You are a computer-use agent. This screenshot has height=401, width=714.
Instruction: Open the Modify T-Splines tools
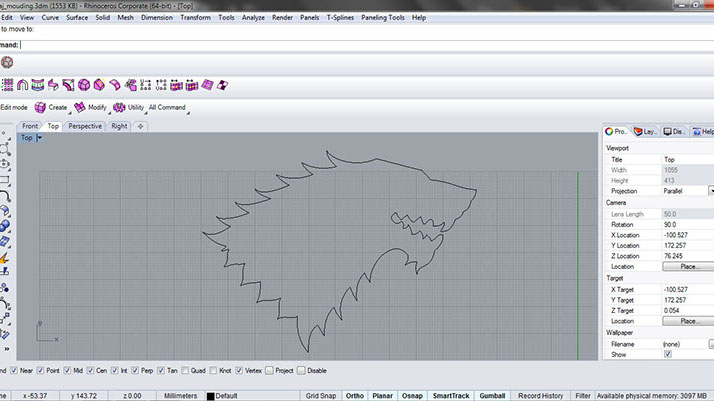(x=90, y=107)
